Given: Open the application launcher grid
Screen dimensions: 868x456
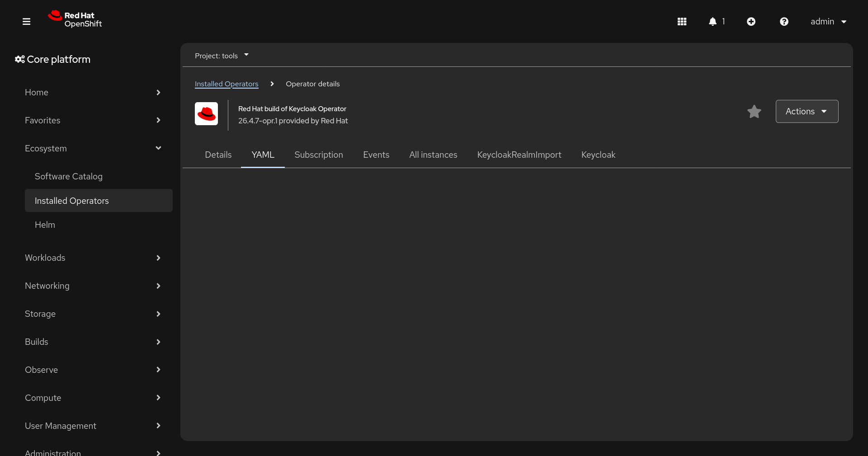Looking at the screenshot, I should (x=682, y=22).
